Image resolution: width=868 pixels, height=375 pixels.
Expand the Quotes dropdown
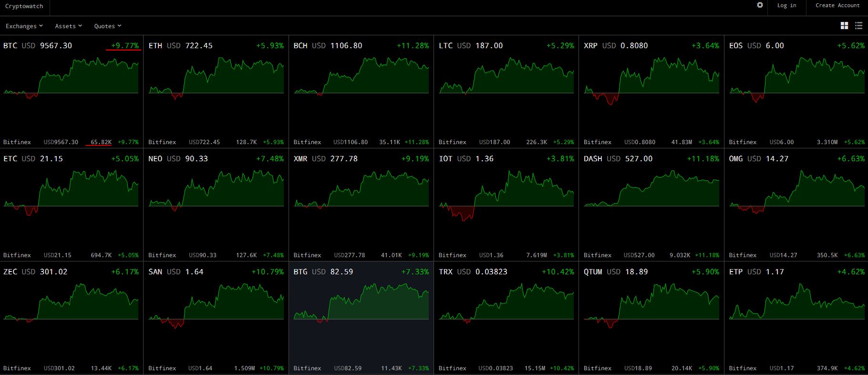(x=108, y=26)
